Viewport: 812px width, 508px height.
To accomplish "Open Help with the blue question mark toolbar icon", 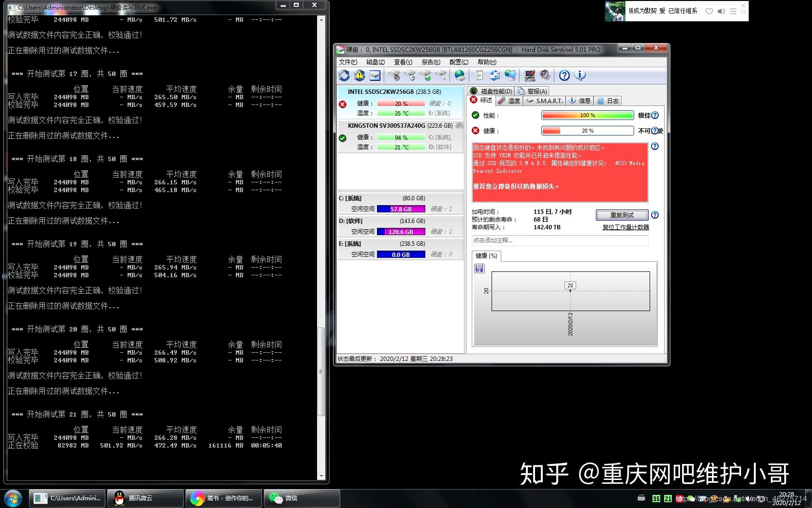I will 564,75.
